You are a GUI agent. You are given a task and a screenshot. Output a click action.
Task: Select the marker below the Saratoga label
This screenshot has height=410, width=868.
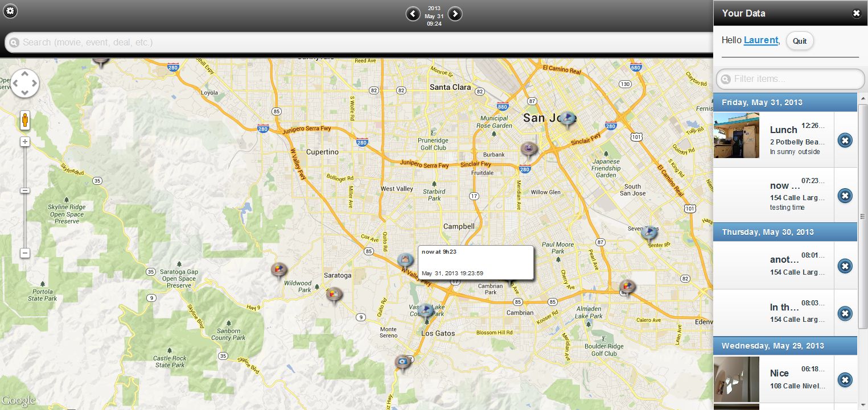point(334,295)
